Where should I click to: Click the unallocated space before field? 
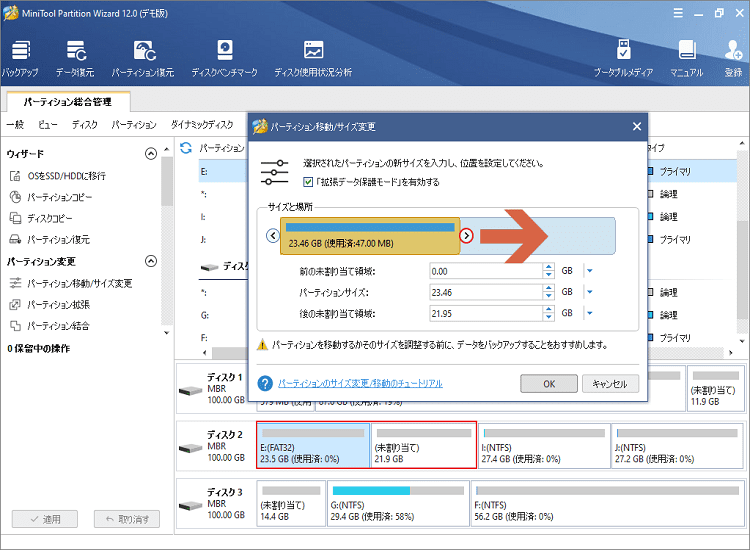pyautogui.click(x=485, y=271)
